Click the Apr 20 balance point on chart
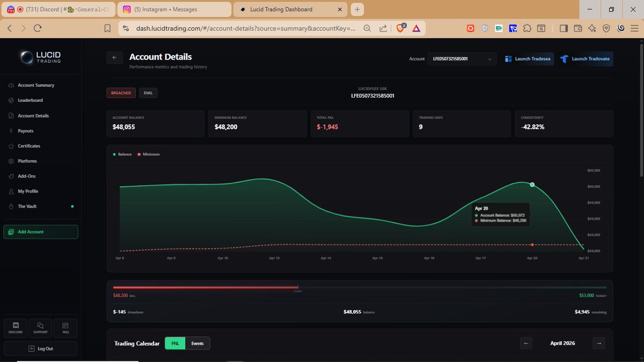 (532, 184)
